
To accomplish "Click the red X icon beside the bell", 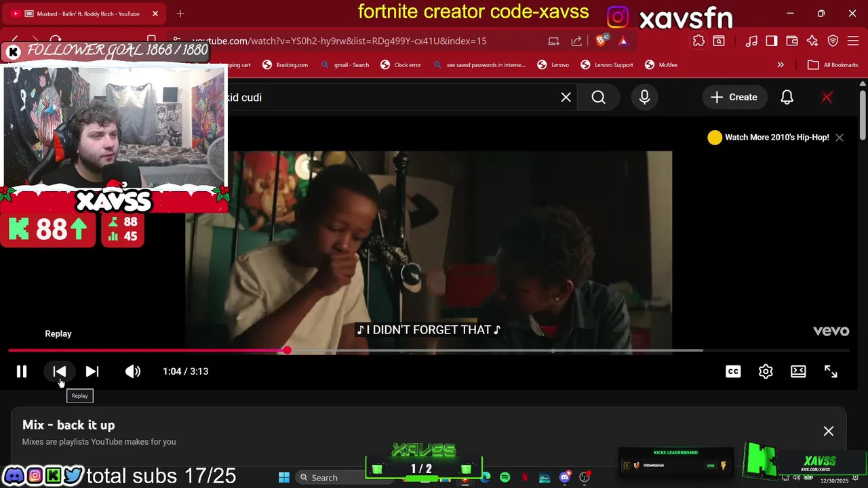I will click(827, 98).
